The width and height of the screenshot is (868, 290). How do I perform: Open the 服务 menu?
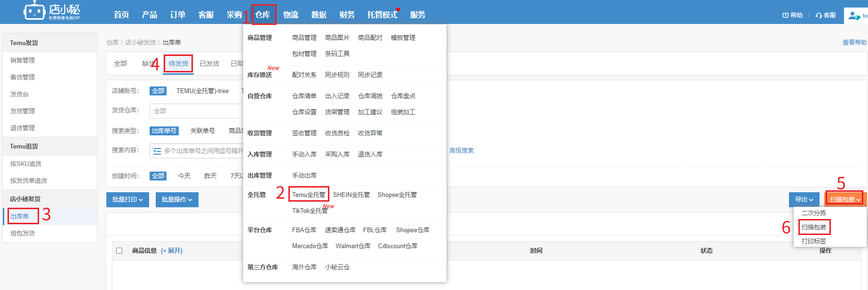click(418, 15)
